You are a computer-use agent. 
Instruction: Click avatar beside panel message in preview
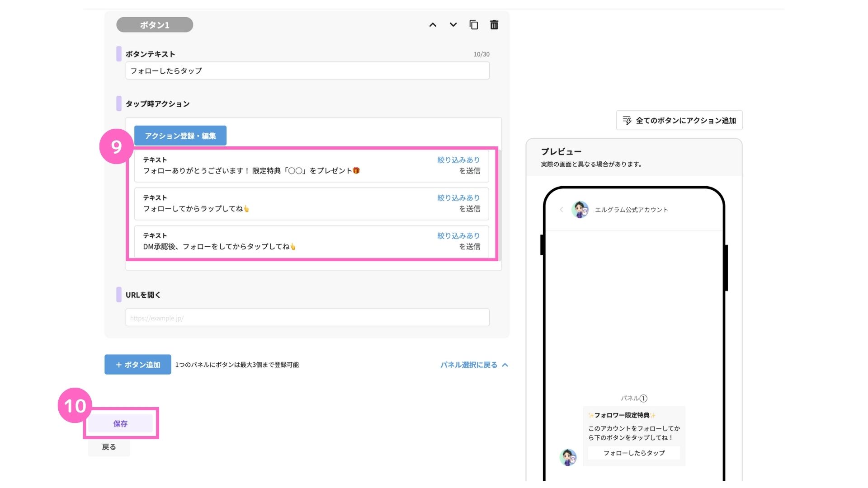coord(568,457)
